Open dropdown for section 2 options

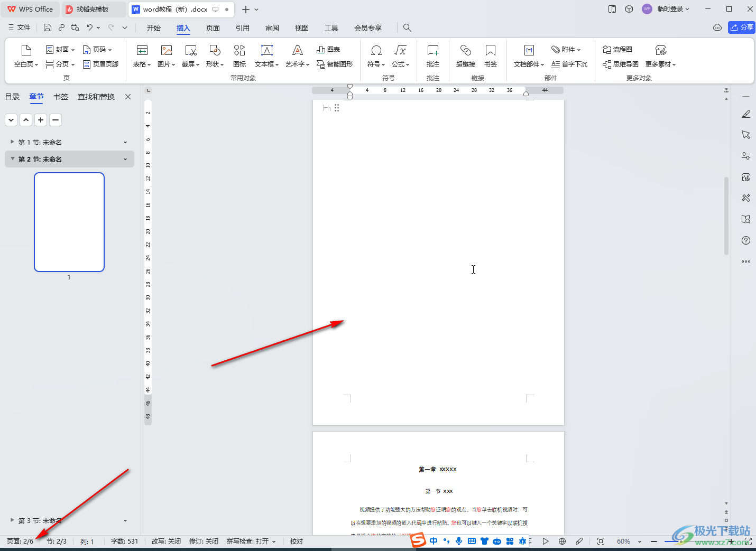[x=125, y=159]
